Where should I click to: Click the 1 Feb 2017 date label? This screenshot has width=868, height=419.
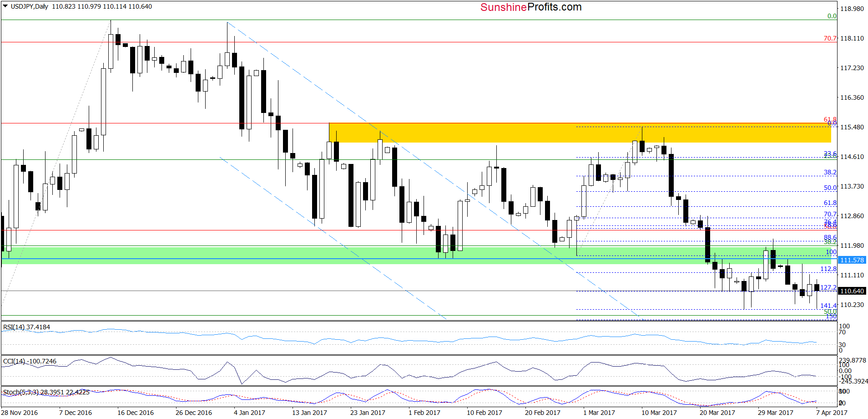(x=424, y=413)
